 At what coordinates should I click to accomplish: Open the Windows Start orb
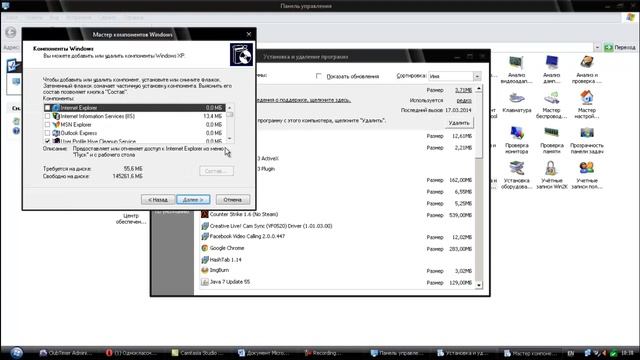16,353
